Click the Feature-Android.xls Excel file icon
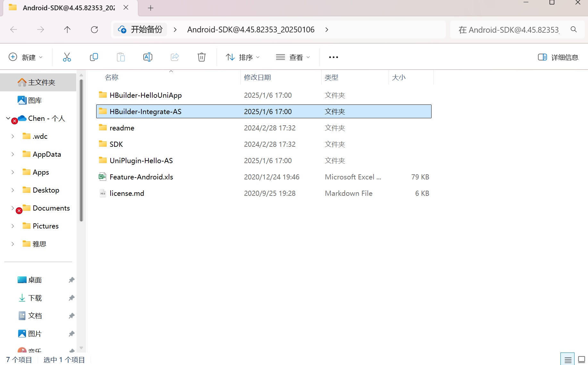The height and width of the screenshot is (365, 588). pos(103,177)
